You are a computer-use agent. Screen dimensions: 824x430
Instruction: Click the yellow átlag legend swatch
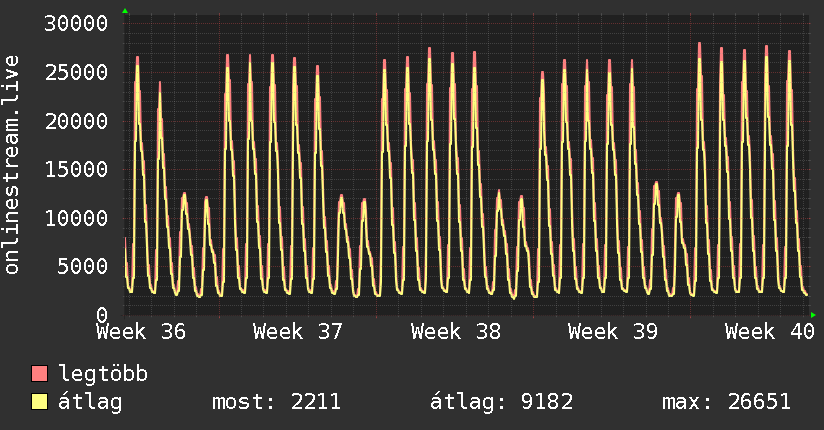pos(39,401)
